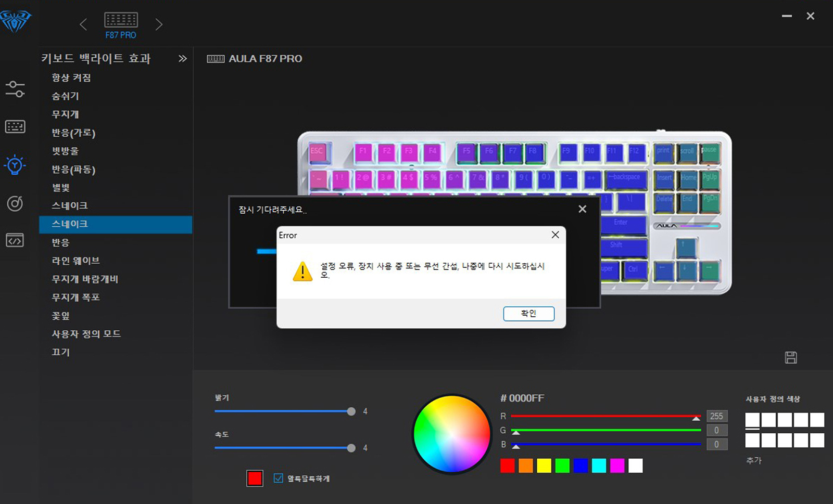The width and height of the screenshot is (833, 504).
Task: Minimize the AULA application window
Action: click(x=787, y=16)
